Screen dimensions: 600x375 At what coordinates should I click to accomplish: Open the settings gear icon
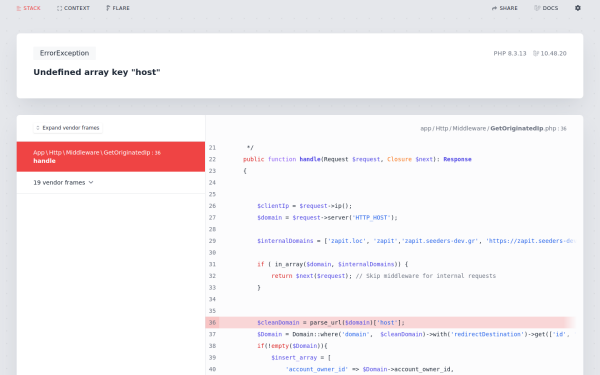pos(577,8)
